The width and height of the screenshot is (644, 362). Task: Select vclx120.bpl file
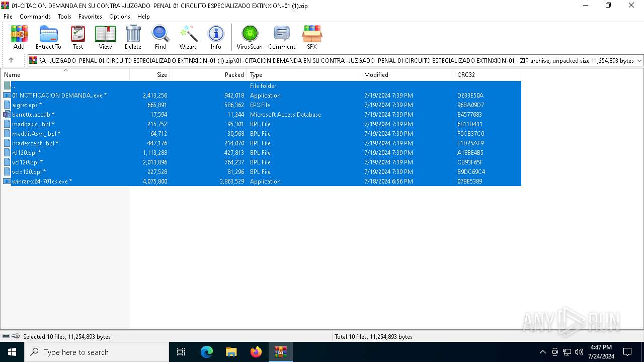click(x=261, y=172)
